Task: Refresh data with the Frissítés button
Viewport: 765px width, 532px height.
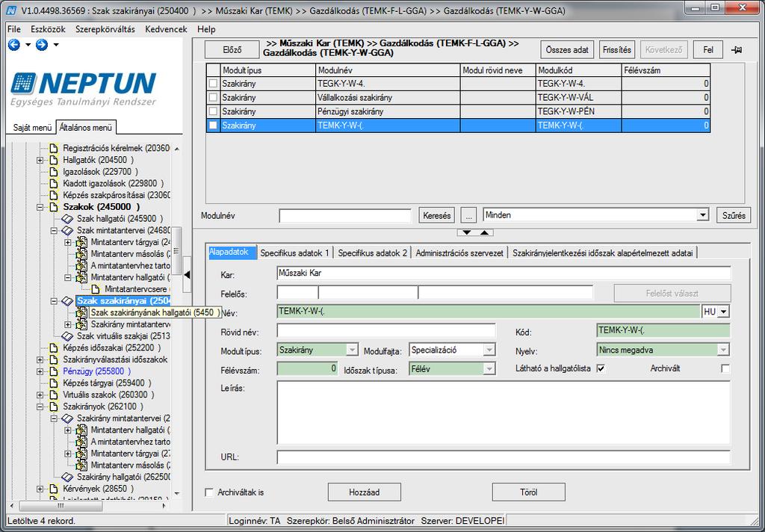Action: coord(617,50)
